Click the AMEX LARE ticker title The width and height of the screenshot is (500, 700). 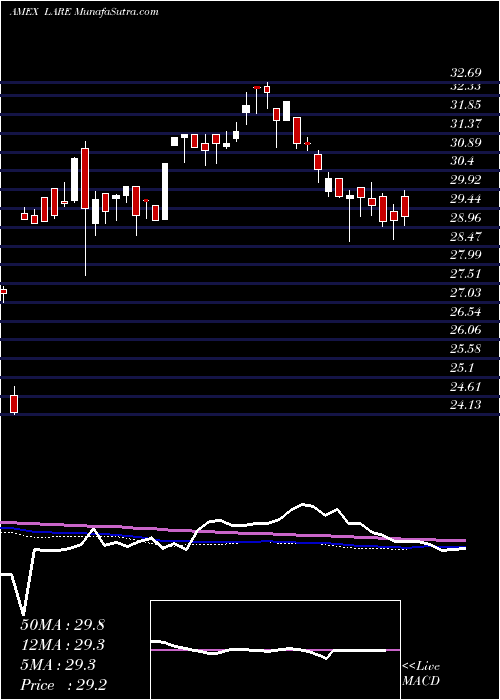pos(83,11)
